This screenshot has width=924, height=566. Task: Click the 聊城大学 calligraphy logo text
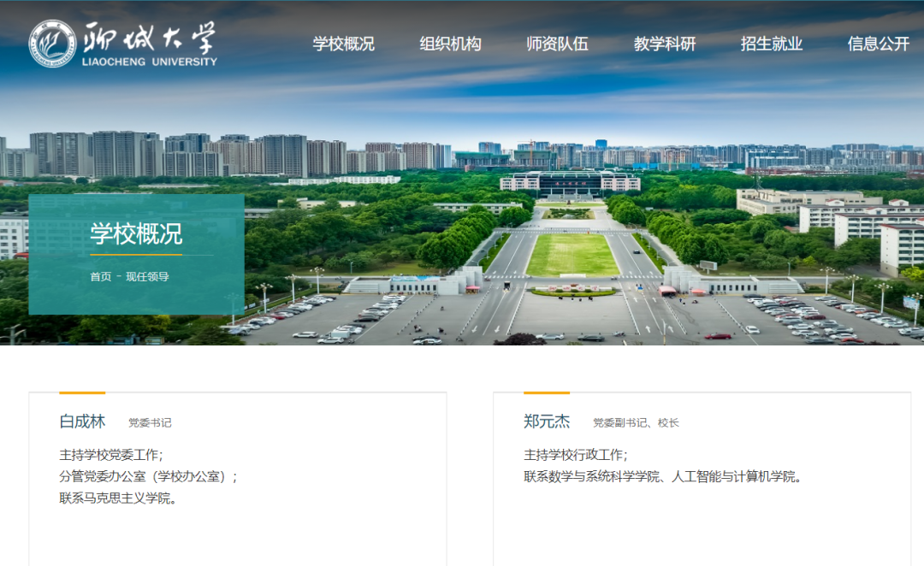click(149, 37)
